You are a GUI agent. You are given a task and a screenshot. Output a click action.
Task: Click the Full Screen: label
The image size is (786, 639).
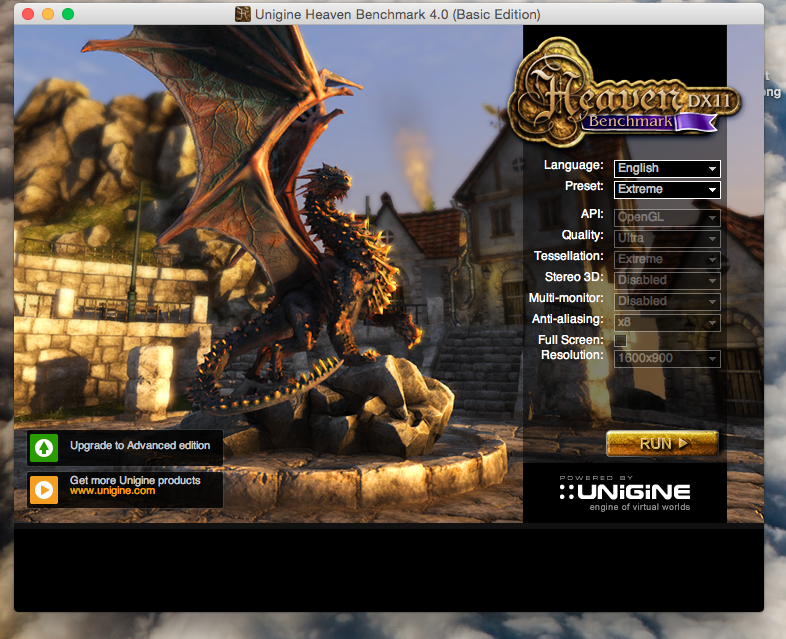(570, 340)
